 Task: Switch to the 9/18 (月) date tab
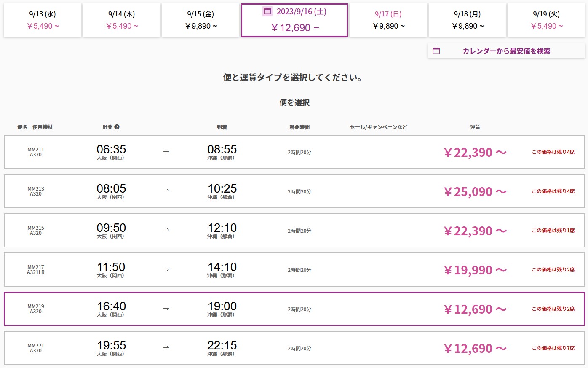[x=467, y=20]
